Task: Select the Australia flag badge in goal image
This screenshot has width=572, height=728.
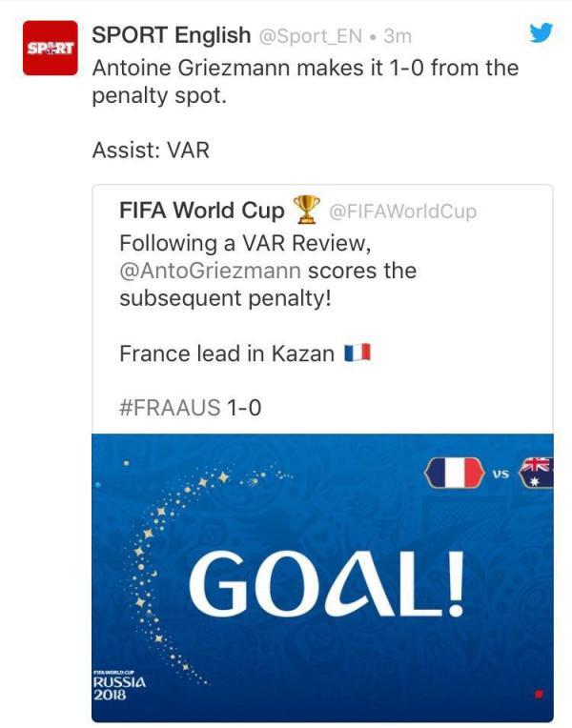Action: pos(537,473)
